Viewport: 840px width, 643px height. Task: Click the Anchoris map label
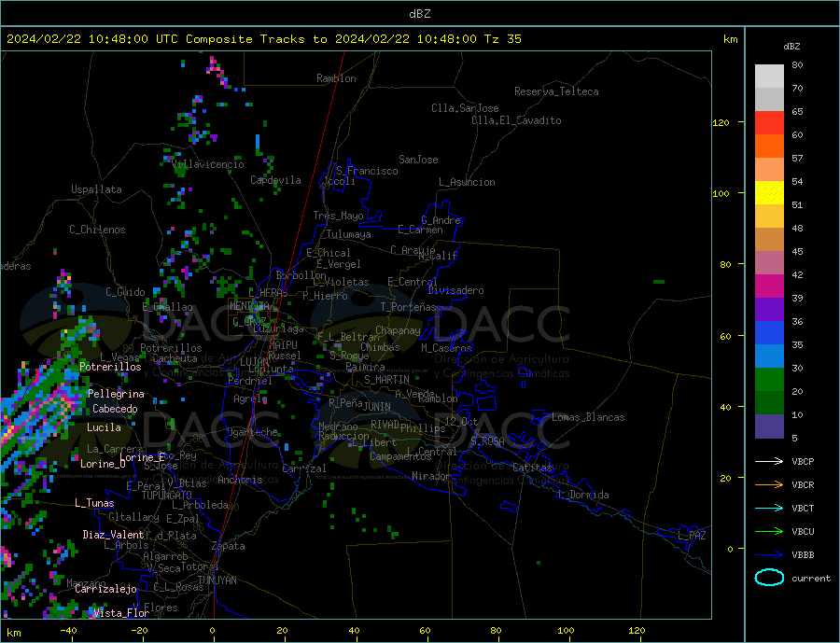click(x=240, y=480)
